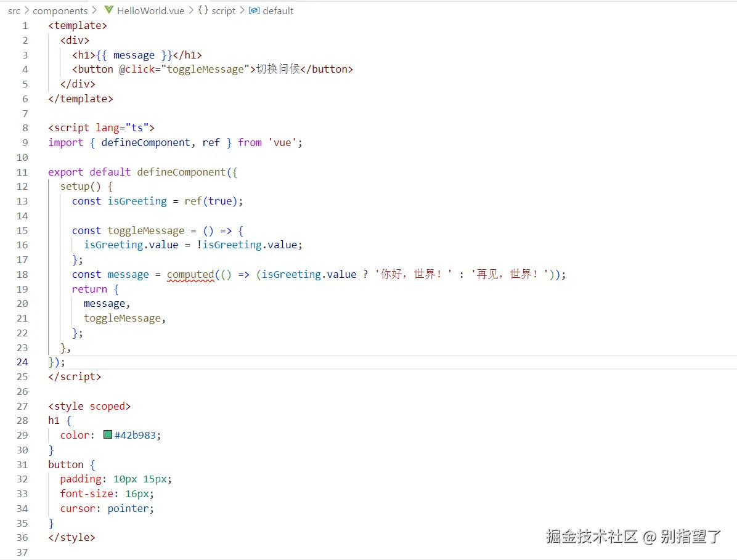The width and height of the screenshot is (737, 560).
Task: Click ref(true) on line 13
Action: point(211,201)
